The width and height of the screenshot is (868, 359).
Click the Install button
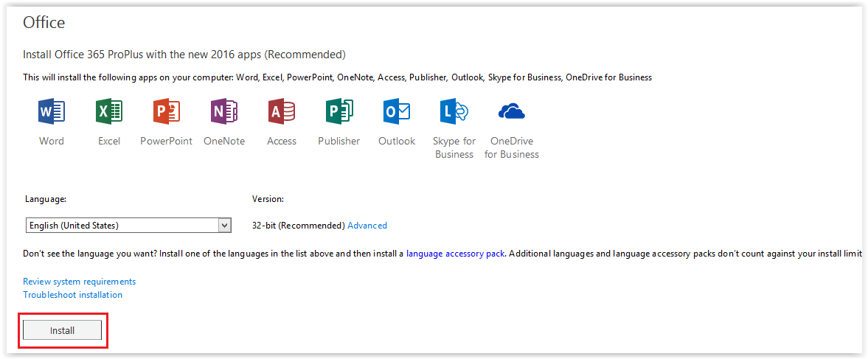(62, 330)
